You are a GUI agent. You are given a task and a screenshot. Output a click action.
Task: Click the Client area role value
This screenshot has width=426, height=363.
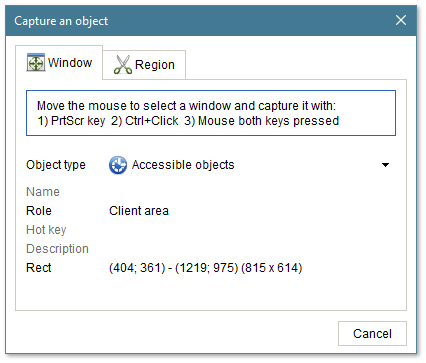139,211
